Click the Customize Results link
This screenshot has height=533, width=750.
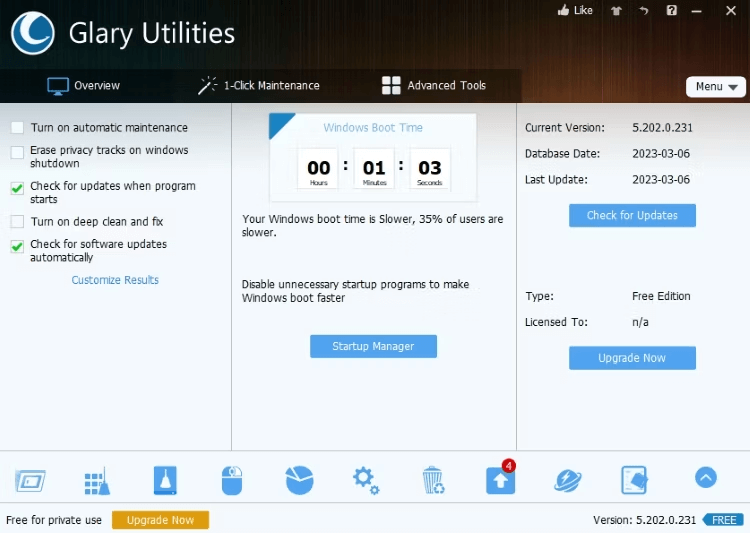pyautogui.click(x=115, y=280)
